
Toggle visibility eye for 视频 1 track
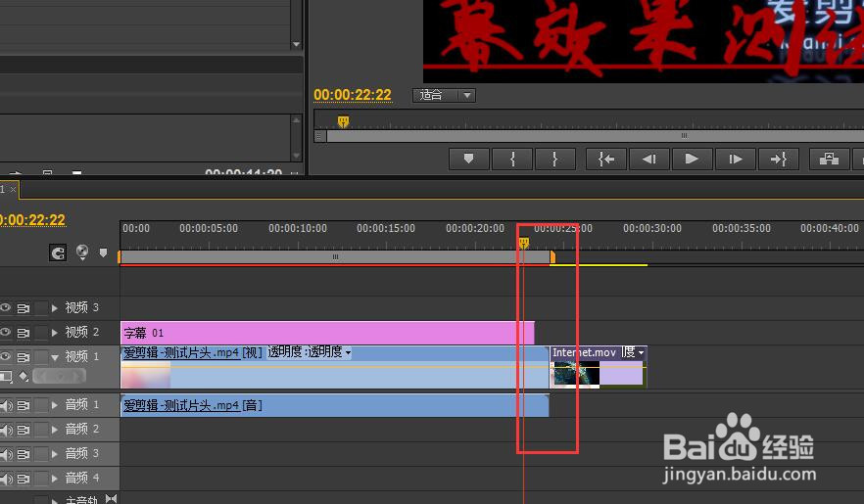point(6,356)
